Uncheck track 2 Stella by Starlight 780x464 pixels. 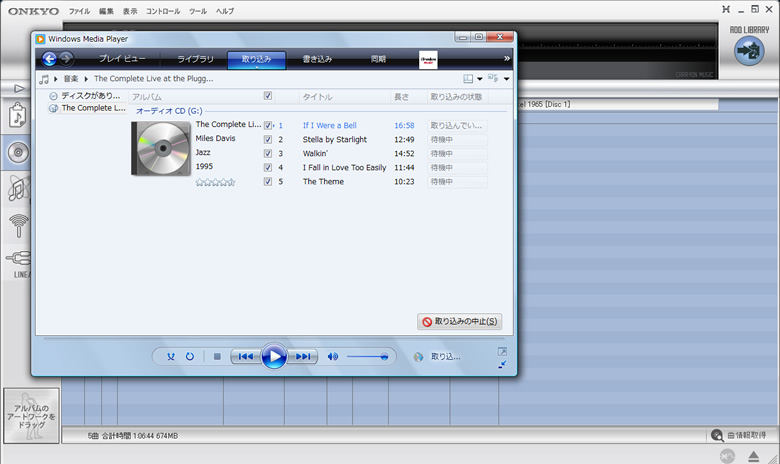coord(268,139)
